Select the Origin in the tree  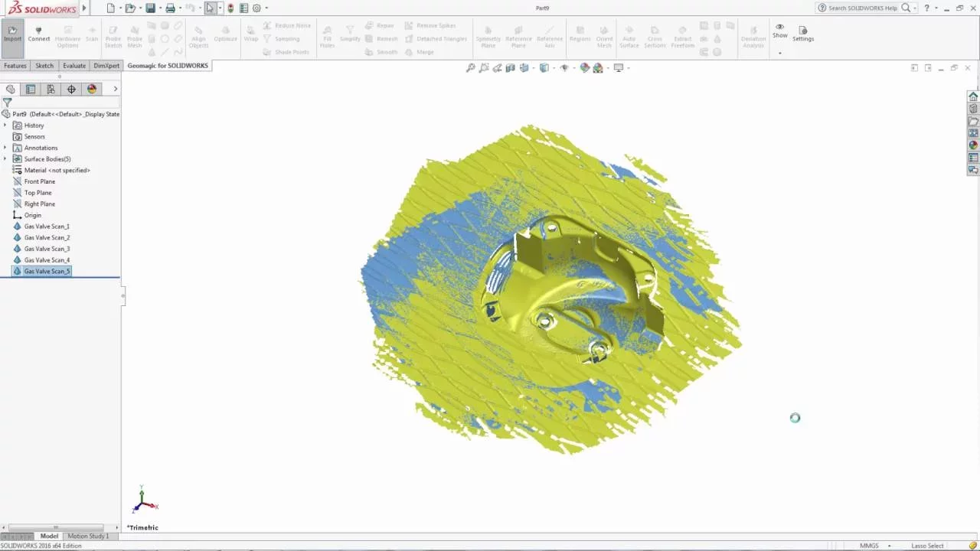tap(28, 215)
